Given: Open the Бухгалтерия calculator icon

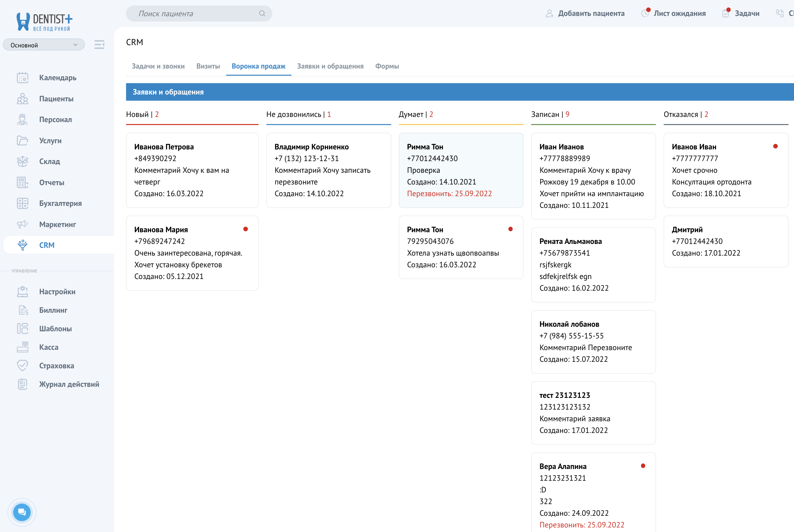Looking at the screenshot, I should (22, 203).
